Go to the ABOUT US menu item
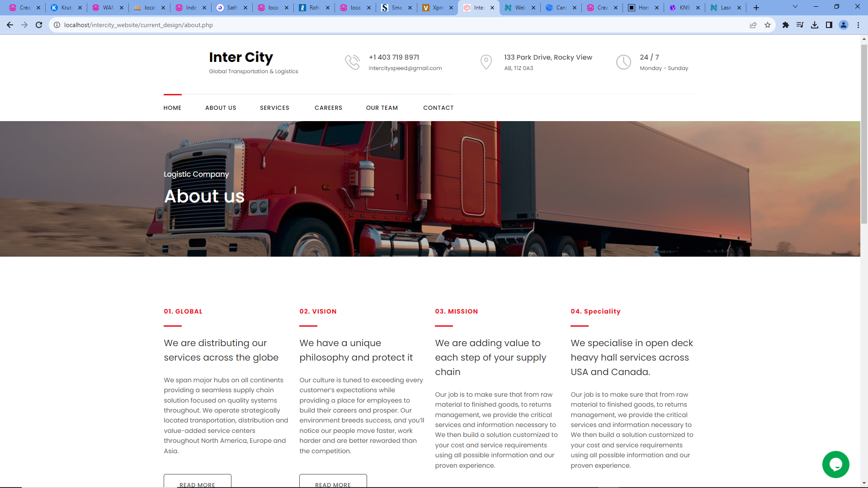 221,108
